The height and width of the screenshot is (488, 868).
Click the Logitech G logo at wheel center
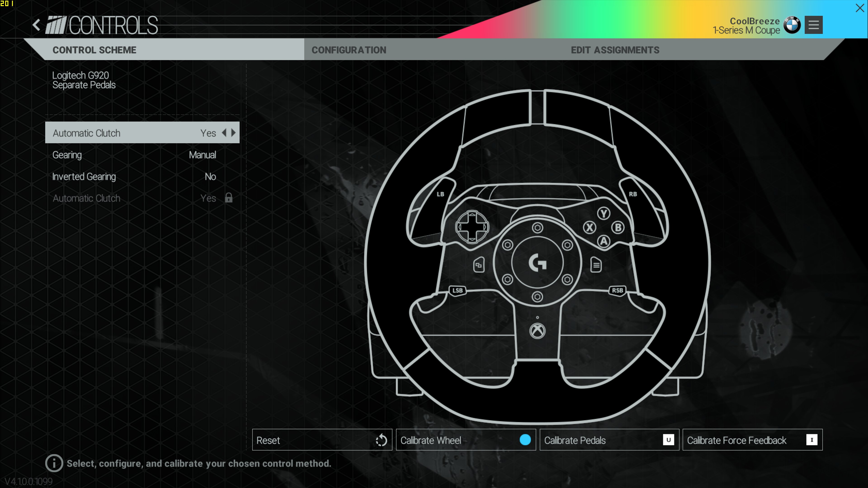(537, 263)
